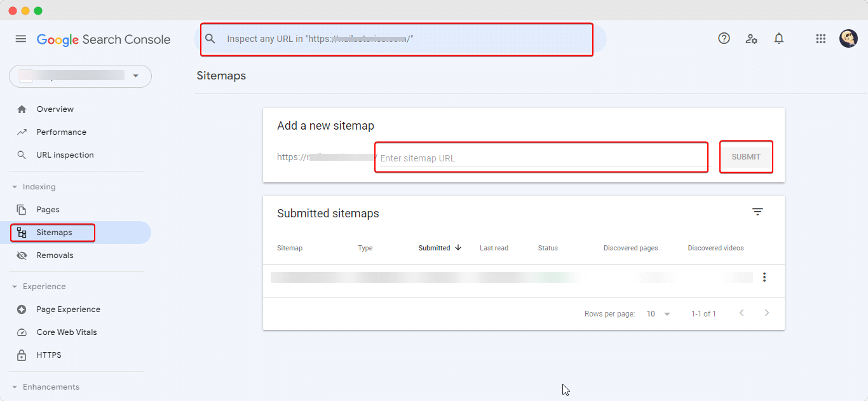
Task: Sort by the Submitted column header
Action: click(435, 248)
